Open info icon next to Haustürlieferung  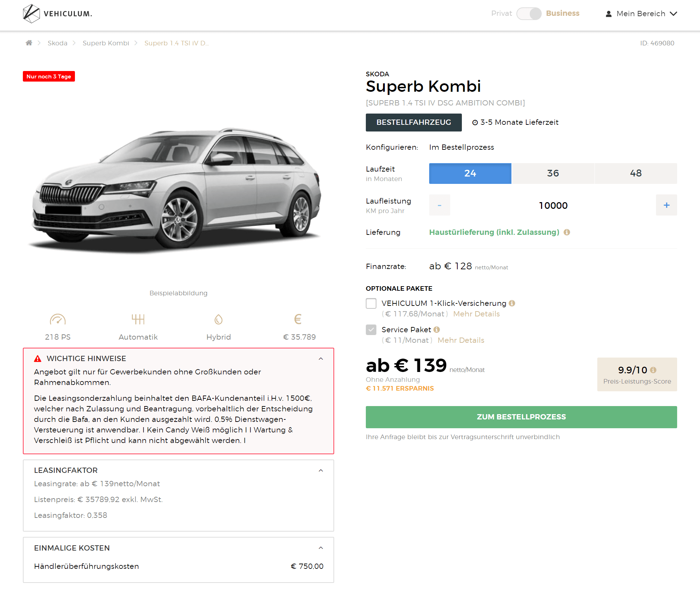pyautogui.click(x=567, y=232)
